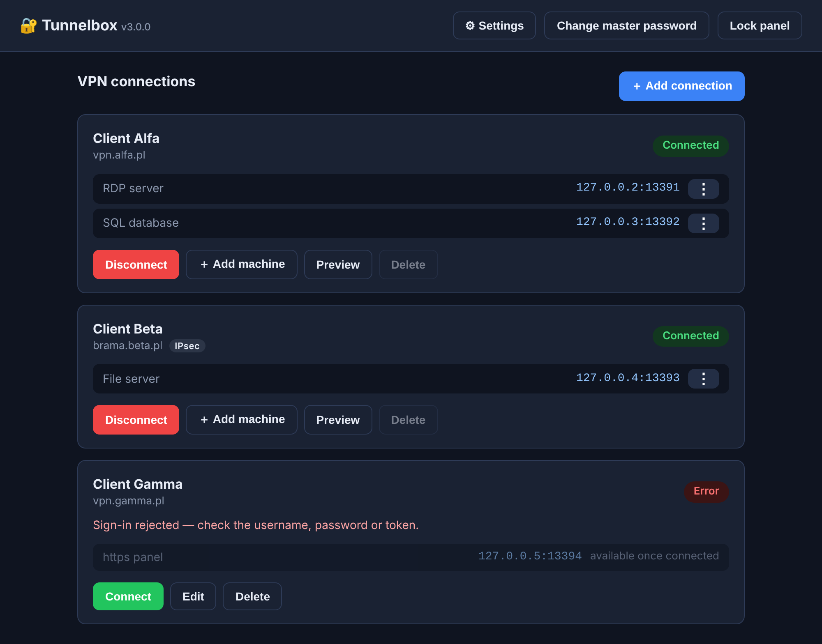Click Delete on Client Alfa card
Viewport: 822px width, 644px height.
[x=408, y=264]
